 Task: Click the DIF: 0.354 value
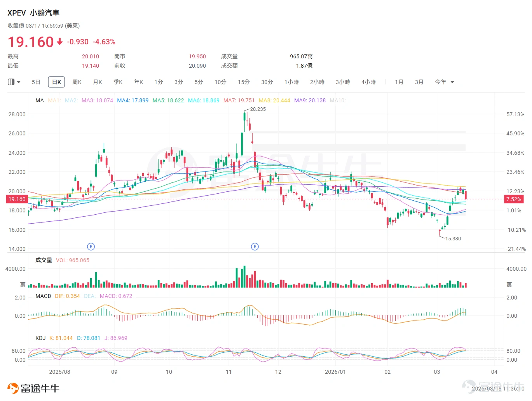coord(67,296)
